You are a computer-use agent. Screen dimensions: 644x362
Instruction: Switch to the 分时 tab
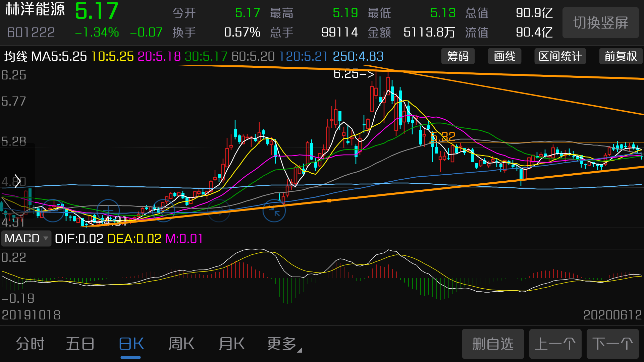tap(30, 344)
